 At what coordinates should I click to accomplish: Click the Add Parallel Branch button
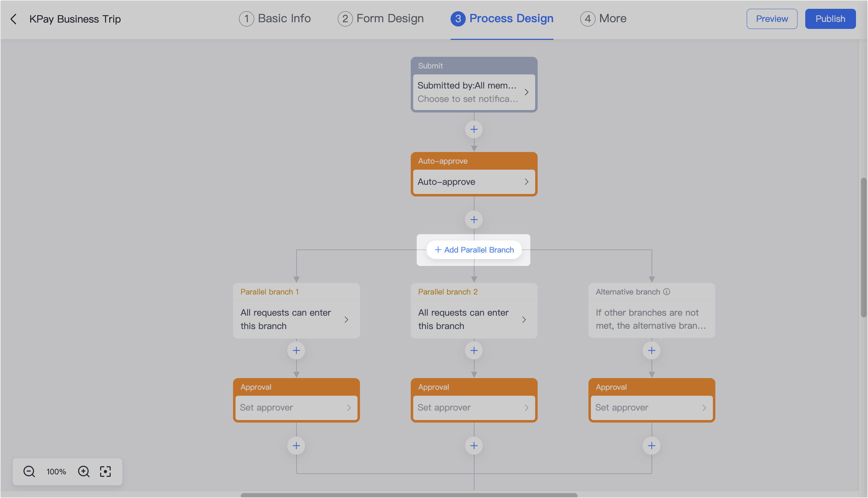(474, 250)
